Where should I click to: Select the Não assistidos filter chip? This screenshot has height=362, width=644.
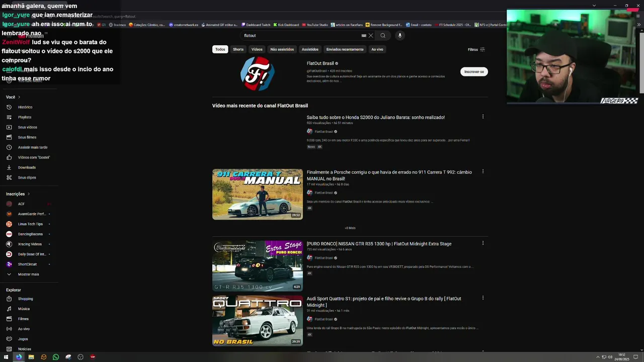282,49
